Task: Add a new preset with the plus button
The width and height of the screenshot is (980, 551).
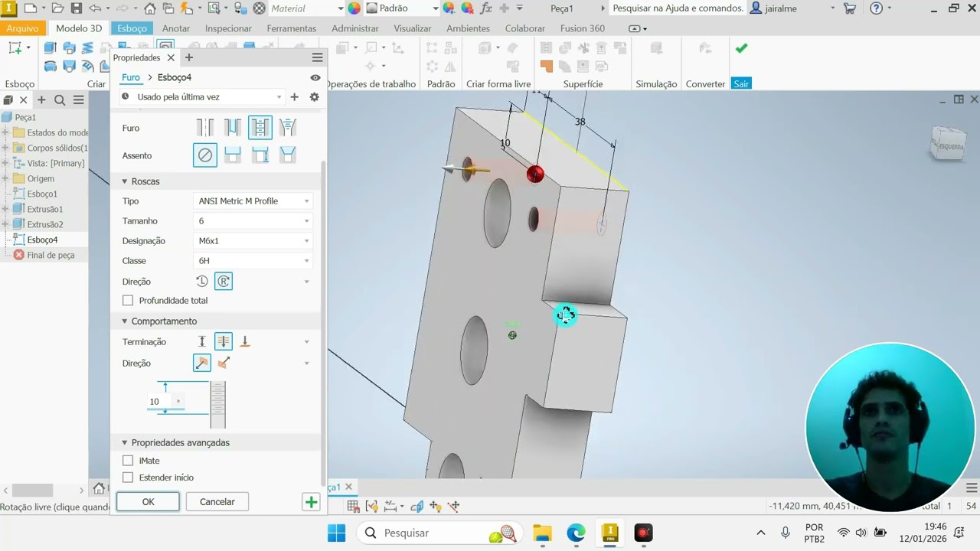Action: coord(294,97)
